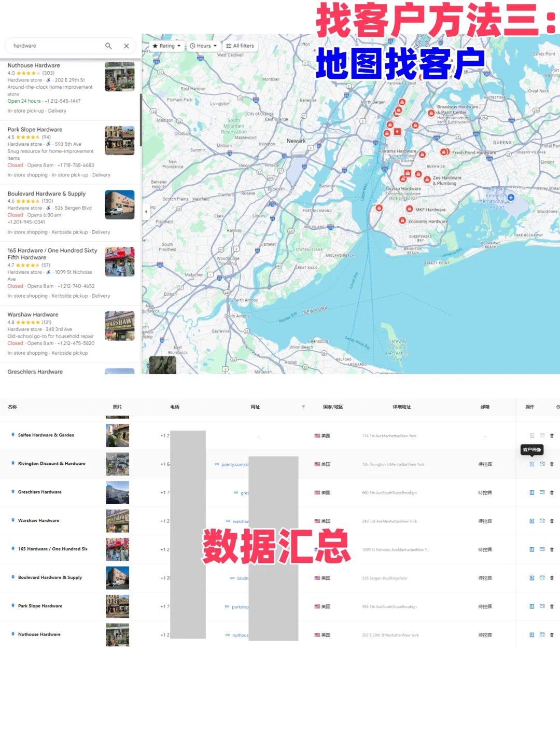Open the All filters panel
Viewport: 560px width, 747px height.
point(241,46)
